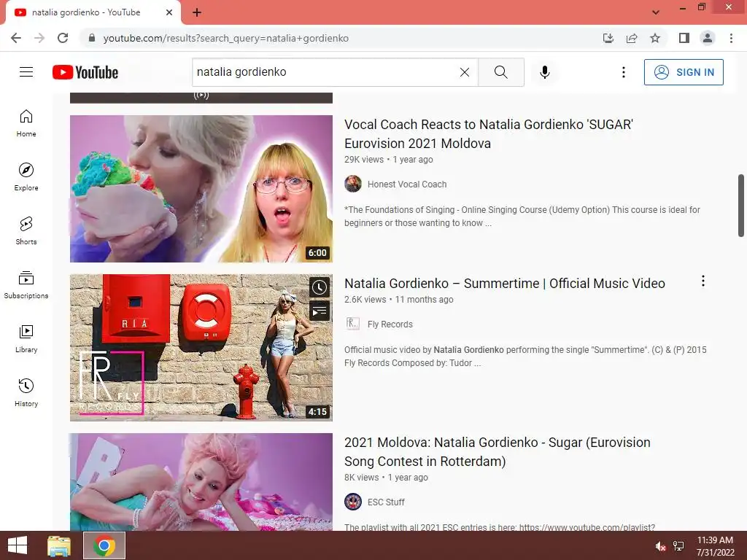Viewport: 747px width, 560px height.
Task: Open YouTube settings three-dot menu
Action: 623,72
